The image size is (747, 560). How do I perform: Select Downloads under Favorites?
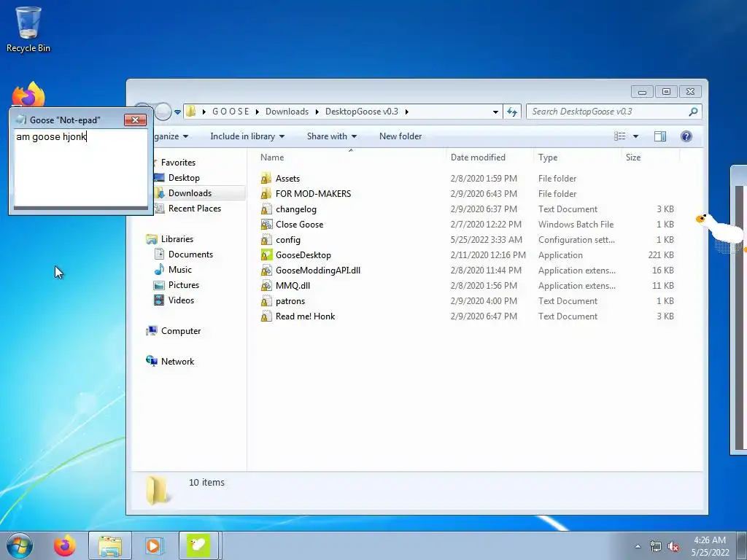click(x=190, y=192)
